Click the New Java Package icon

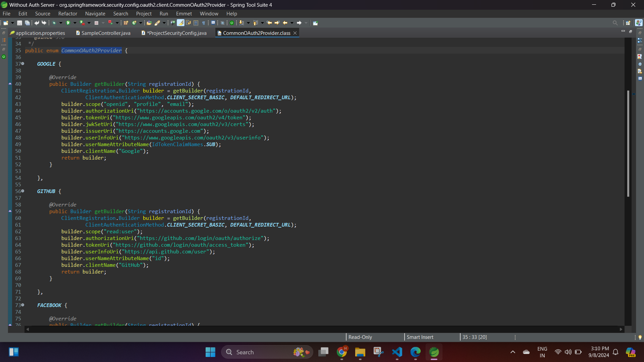point(126,23)
